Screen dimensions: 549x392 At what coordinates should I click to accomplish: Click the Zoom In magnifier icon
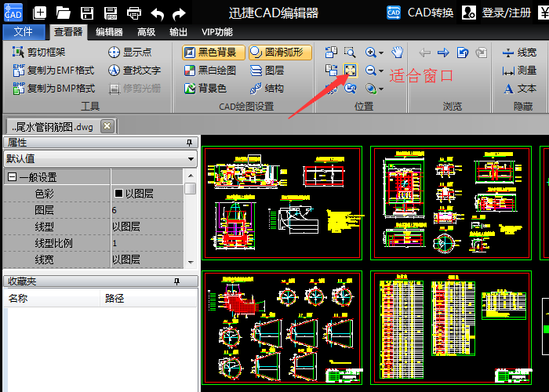click(x=370, y=53)
